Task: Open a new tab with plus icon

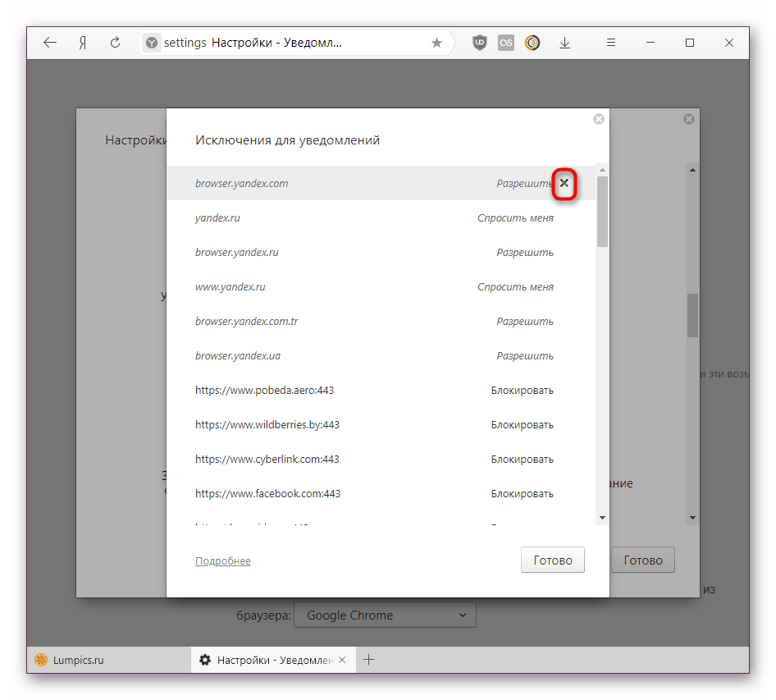Action: 368,660
